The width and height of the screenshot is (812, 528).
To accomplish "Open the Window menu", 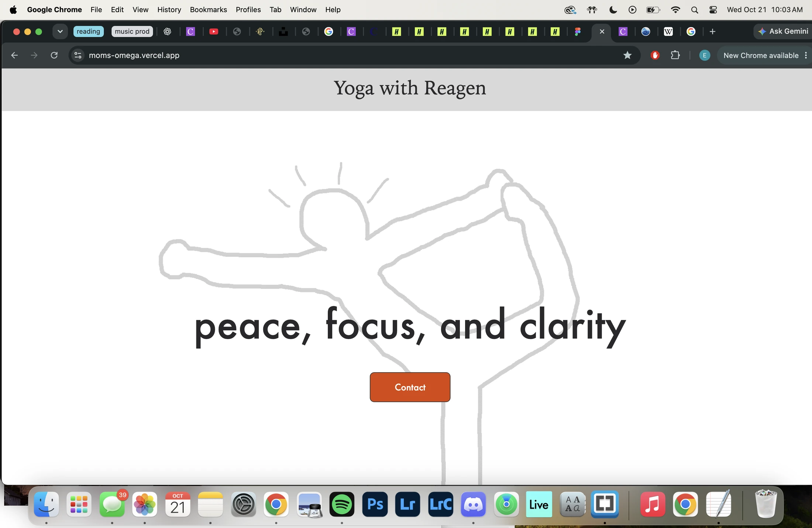I will pyautogui.click(x=303, y=10).
